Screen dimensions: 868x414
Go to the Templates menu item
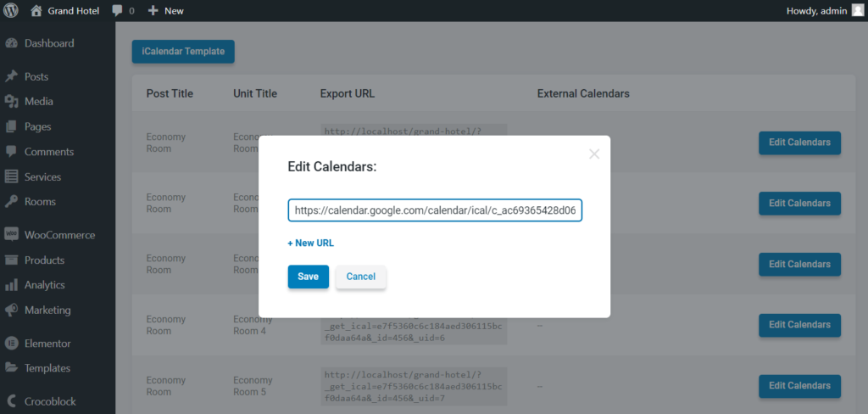coord(47,368)
